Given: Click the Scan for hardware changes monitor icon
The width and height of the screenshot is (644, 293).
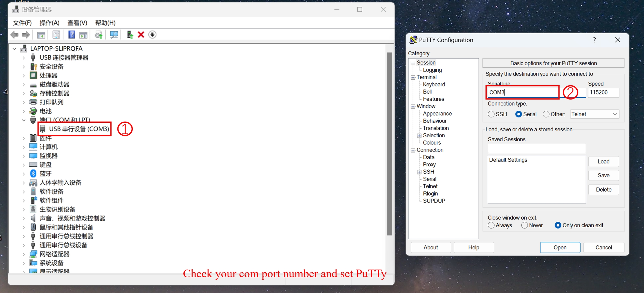Looking at the screenshot, I should click(114, 35).
